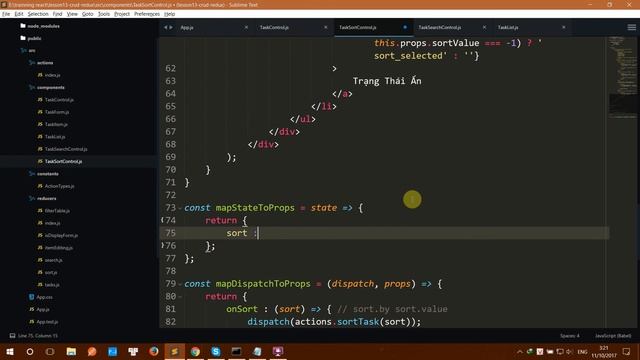Fold code at line 73 gutter arrow
The height and width of the screenshot is (360, 640).
180,208
